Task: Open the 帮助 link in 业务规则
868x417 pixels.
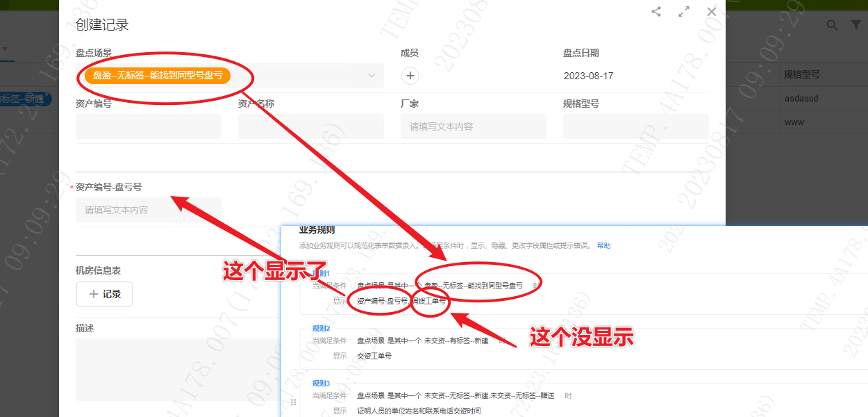Action: 603,245
